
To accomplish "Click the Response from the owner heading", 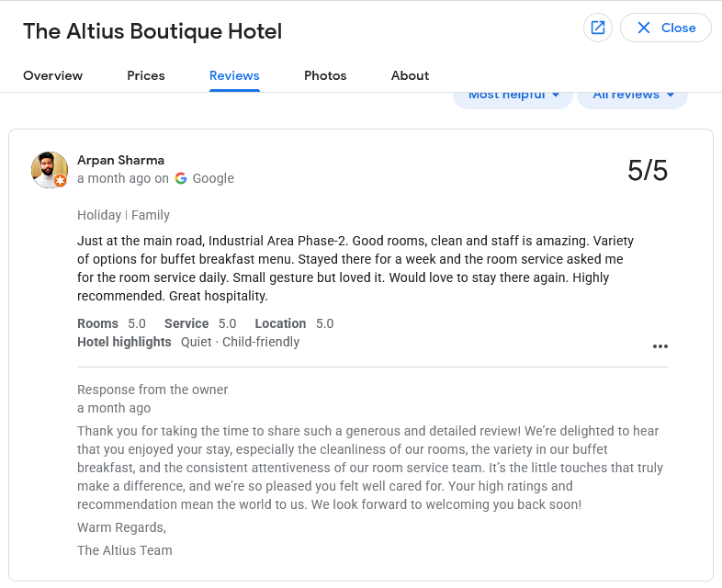I will [x=152, y=390].
